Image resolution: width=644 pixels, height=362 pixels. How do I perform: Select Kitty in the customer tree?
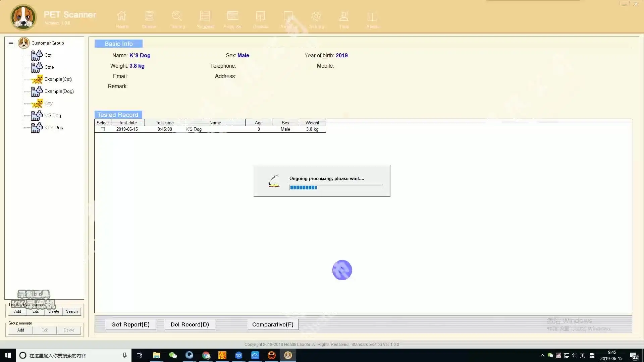(48, 103)
